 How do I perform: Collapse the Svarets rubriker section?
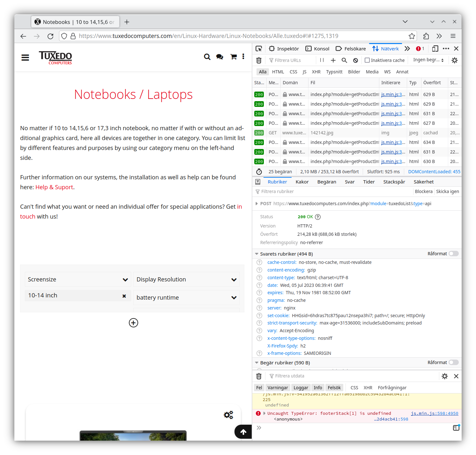click(257, 254)
